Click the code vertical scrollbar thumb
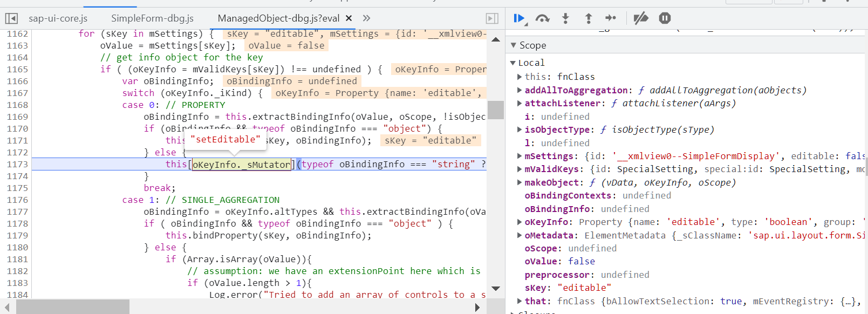This screenshot has width=868, height=314. pyautogui.click(x=496, y=110)
